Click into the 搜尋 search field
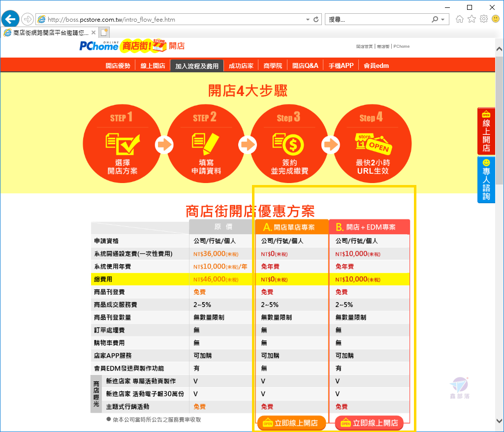The height and width of the screenshot is (432, 504). tap(378, 20)
